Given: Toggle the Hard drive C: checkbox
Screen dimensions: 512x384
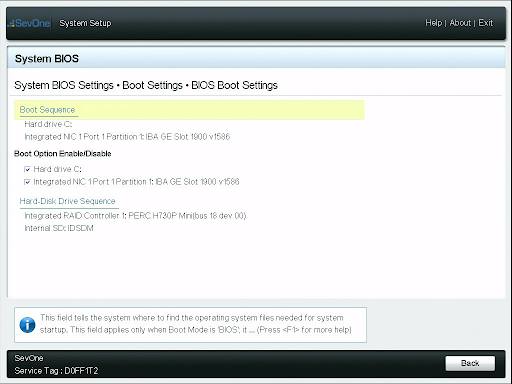Looking at the screenshot, I should [27, 169].
